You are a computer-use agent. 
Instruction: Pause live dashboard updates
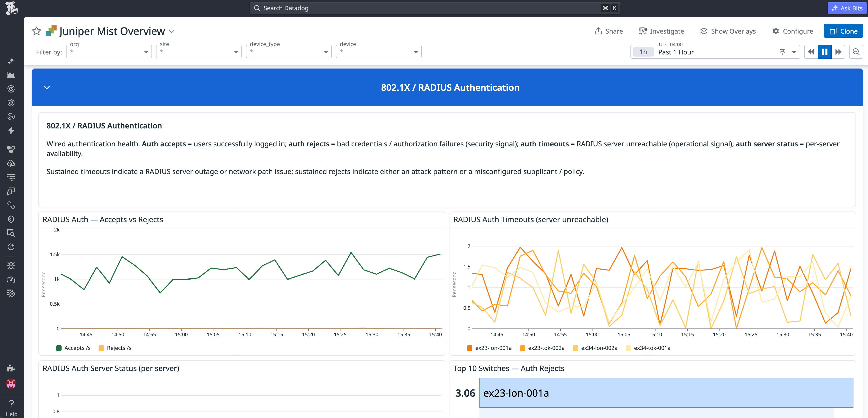coord(825,52)
